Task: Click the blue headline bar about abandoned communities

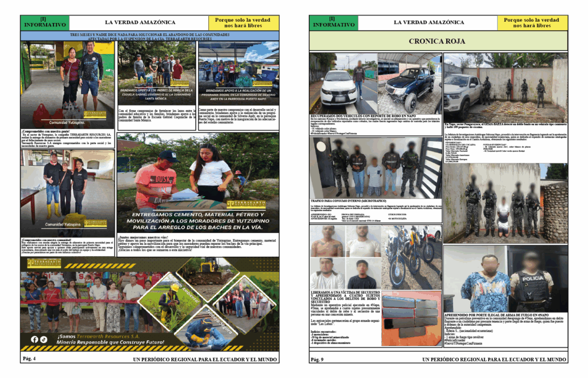Action: [150, 36]
